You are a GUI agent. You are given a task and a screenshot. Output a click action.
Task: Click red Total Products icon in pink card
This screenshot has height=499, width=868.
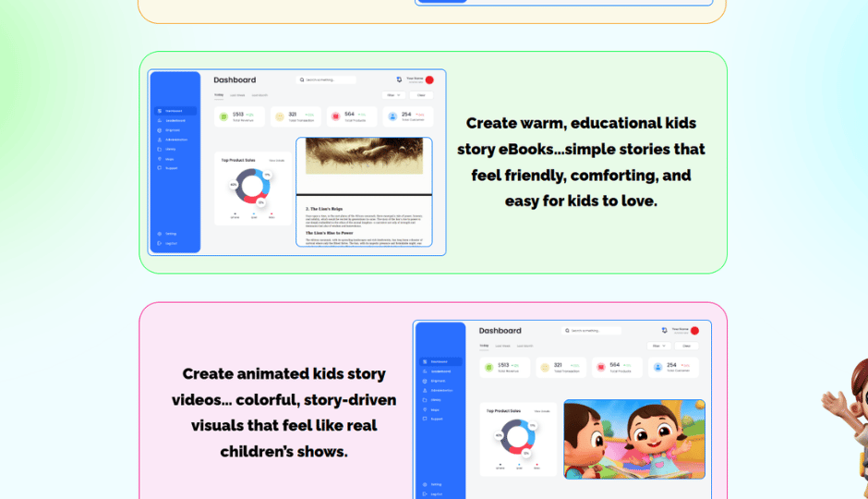(600, 367)
